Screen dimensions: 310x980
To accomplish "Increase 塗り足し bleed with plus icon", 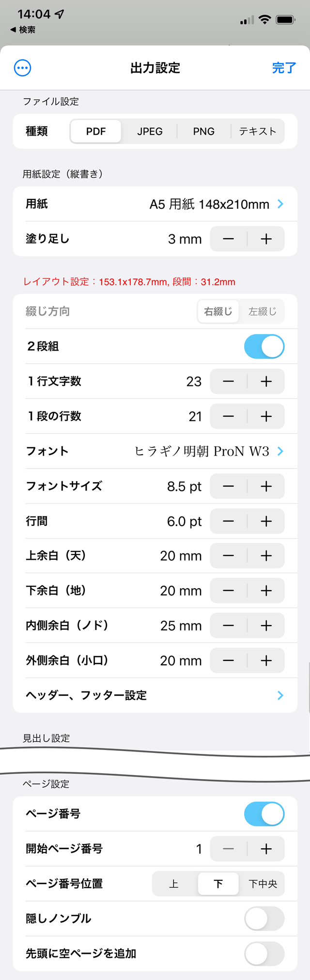I will [266, 239].
